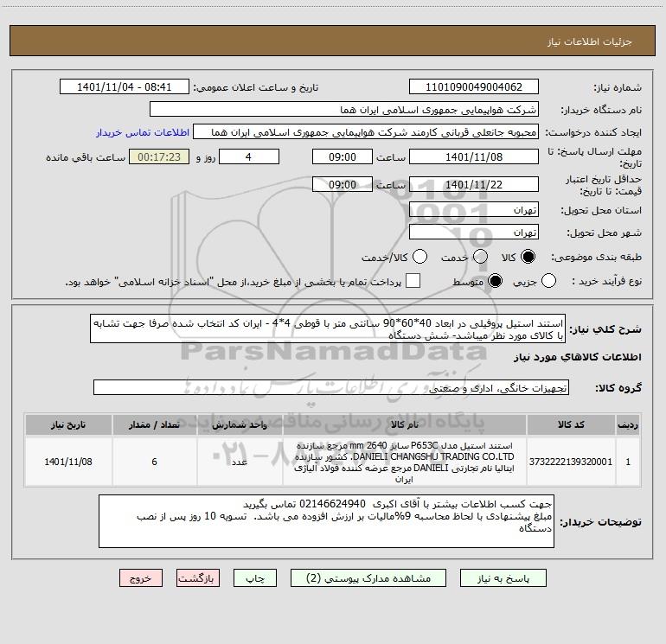Click the چاپ print button
The width and height of the screenshot is (666, 644).
(x=255, y=577)
